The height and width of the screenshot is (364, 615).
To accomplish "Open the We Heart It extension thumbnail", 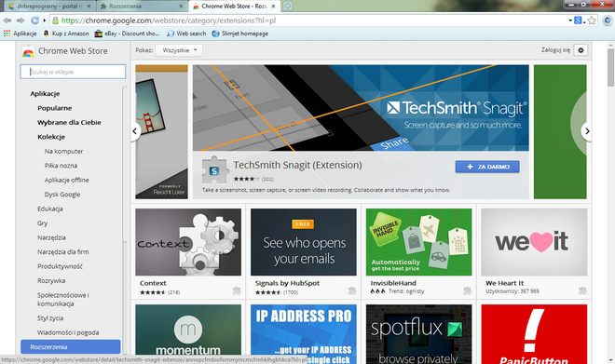I will click(534, 242).
